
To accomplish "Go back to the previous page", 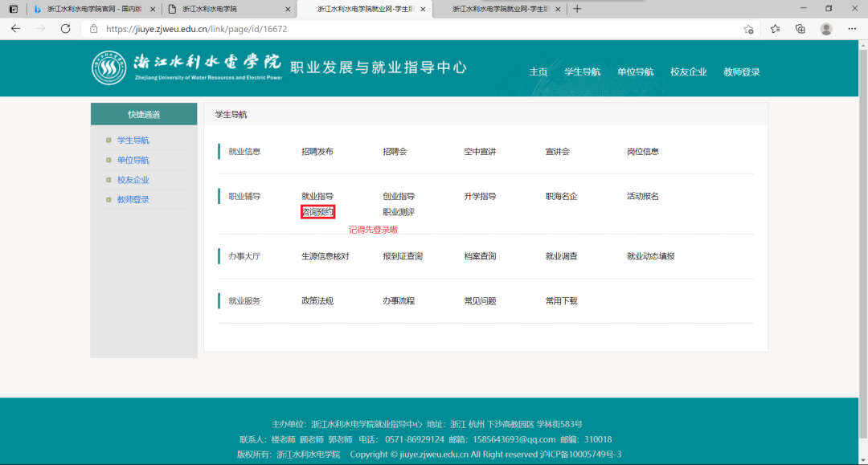I will click(x=15, y=29).
